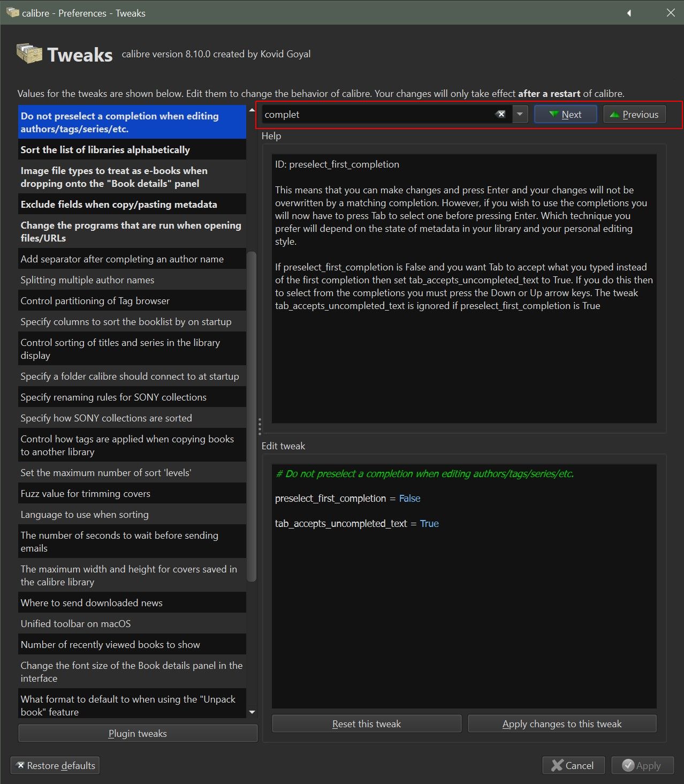Click the preselect_first_completion False value
Image resolution: width=684 pixels, height=784 pixels.
[x=409, y=499]
